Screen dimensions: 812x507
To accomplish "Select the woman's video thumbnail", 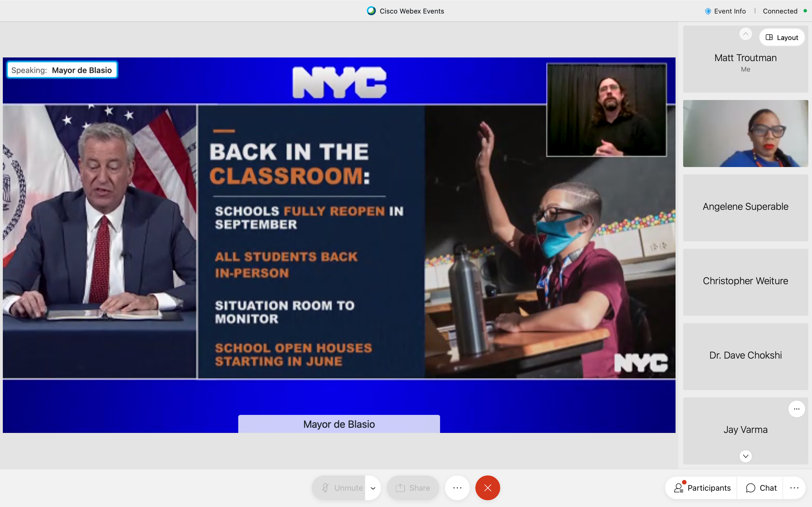I will click(x=745, y=134).
